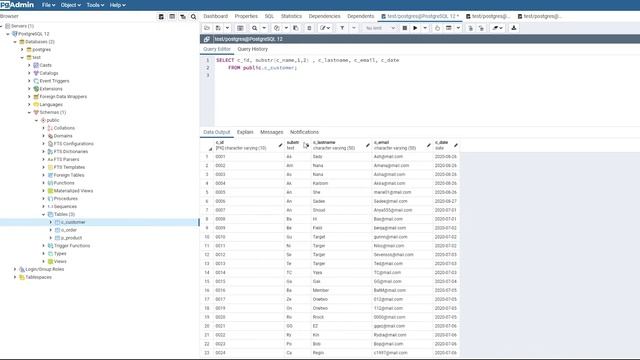The image size is (640, 360).
Task: Click the connection status icon beside test/postgres
Action: click(207, 39)
